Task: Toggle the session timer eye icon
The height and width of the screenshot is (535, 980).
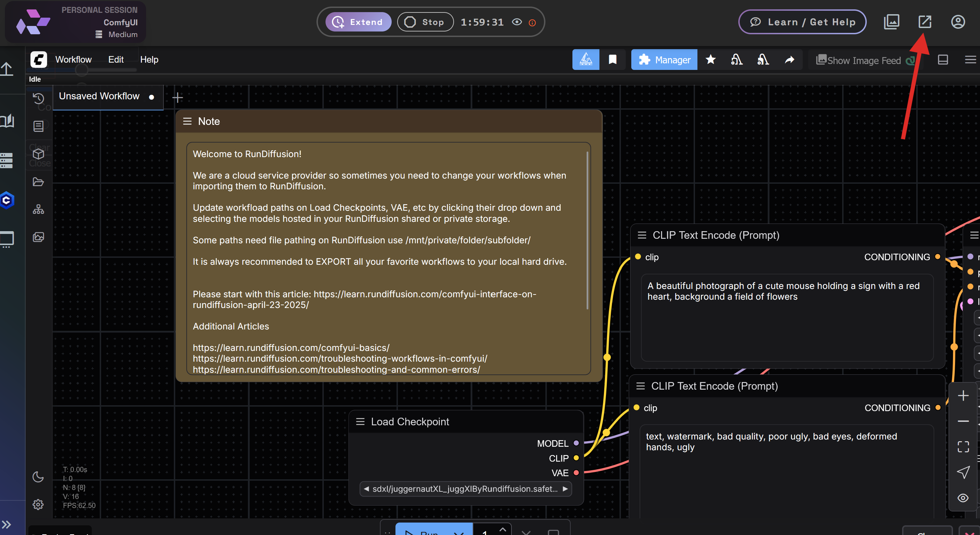Action: pyautogui.click(x=517, y=22)
